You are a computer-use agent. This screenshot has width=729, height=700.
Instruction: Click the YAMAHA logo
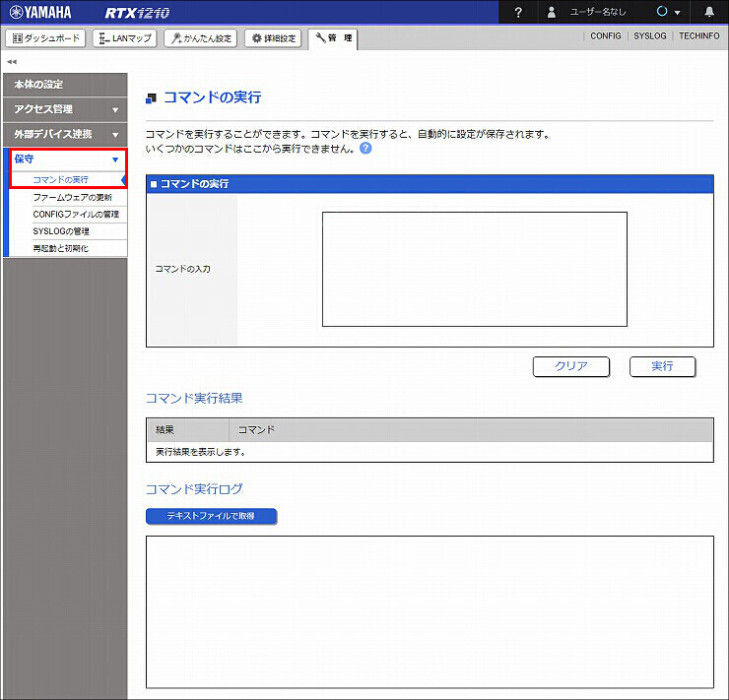pyautogui.click(x=40, y=12)
